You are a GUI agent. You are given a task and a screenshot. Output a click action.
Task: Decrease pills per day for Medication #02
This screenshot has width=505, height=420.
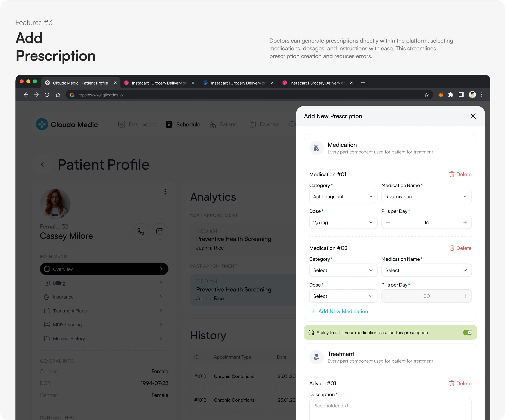388,296
